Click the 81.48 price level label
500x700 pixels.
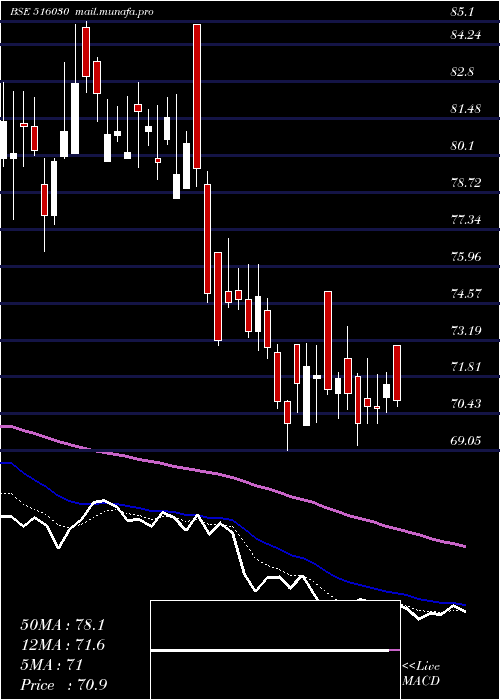pyautogui.click(x=466, y=108)
